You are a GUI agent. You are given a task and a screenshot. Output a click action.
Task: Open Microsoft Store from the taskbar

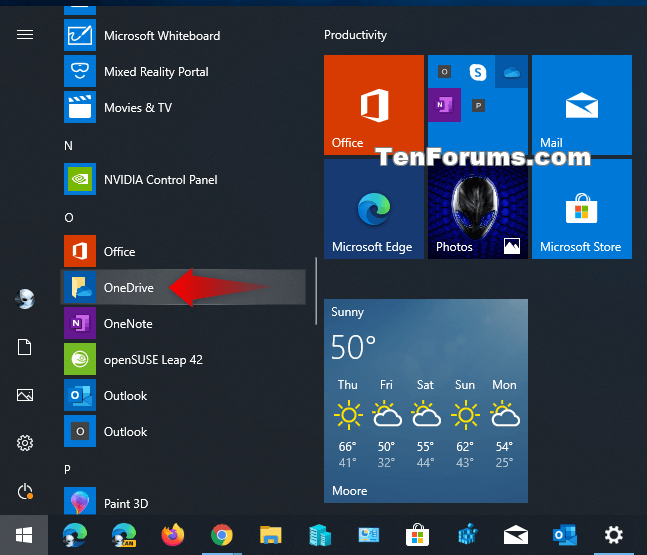[418, 535]
